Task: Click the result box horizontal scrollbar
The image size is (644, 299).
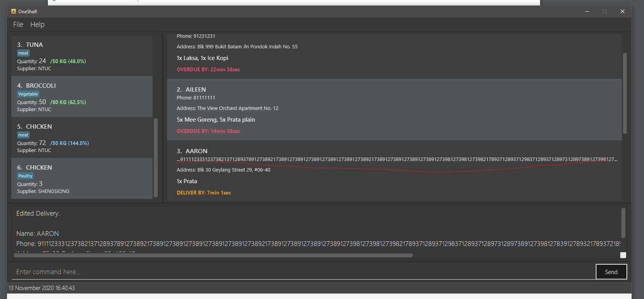Action: (213, 255)
